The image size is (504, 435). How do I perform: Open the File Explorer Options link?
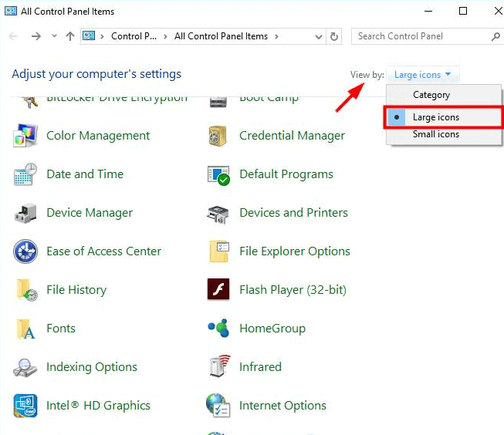[295, 251]
